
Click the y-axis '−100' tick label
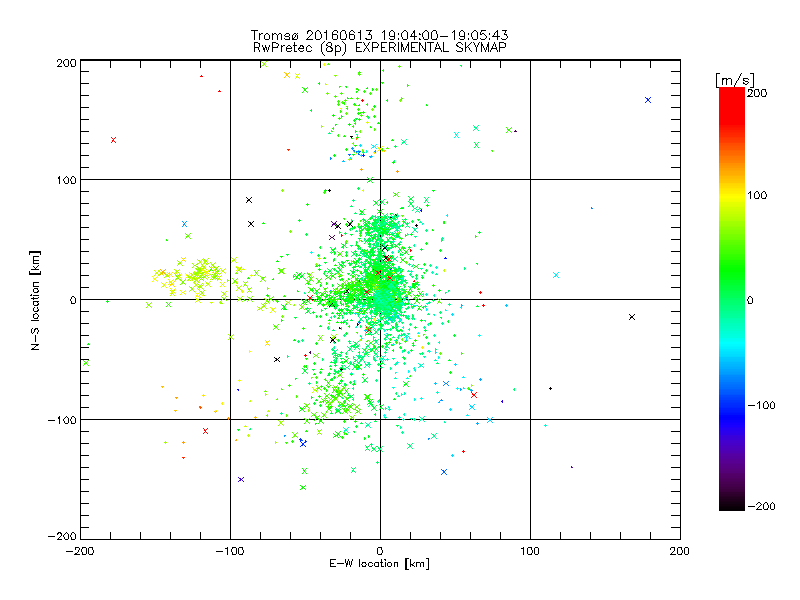(x=62, y=420)
